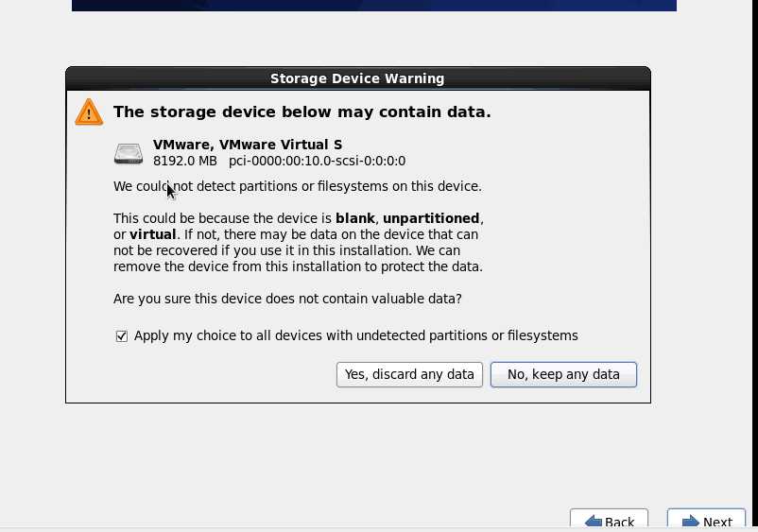The image size is (758, 532).
Task: Click the bold word 'unpartitioned'
Action: (x=431, y=218)
